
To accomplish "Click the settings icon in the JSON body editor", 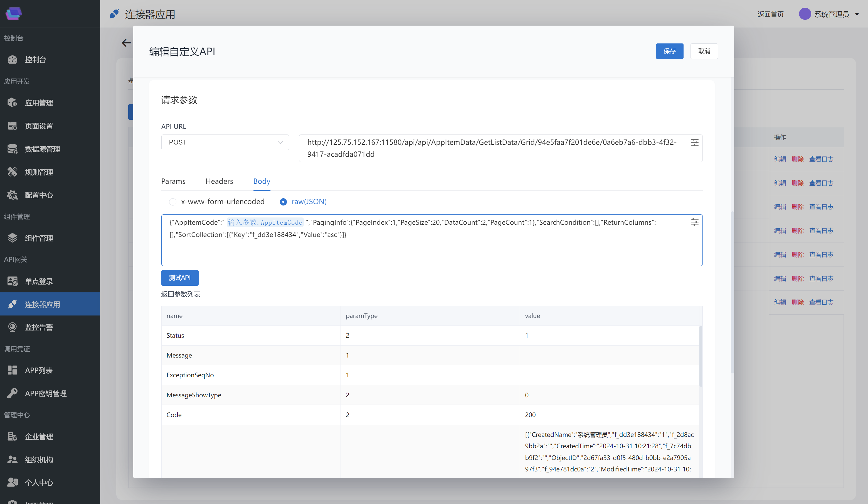I will click(x=694, y=222).
